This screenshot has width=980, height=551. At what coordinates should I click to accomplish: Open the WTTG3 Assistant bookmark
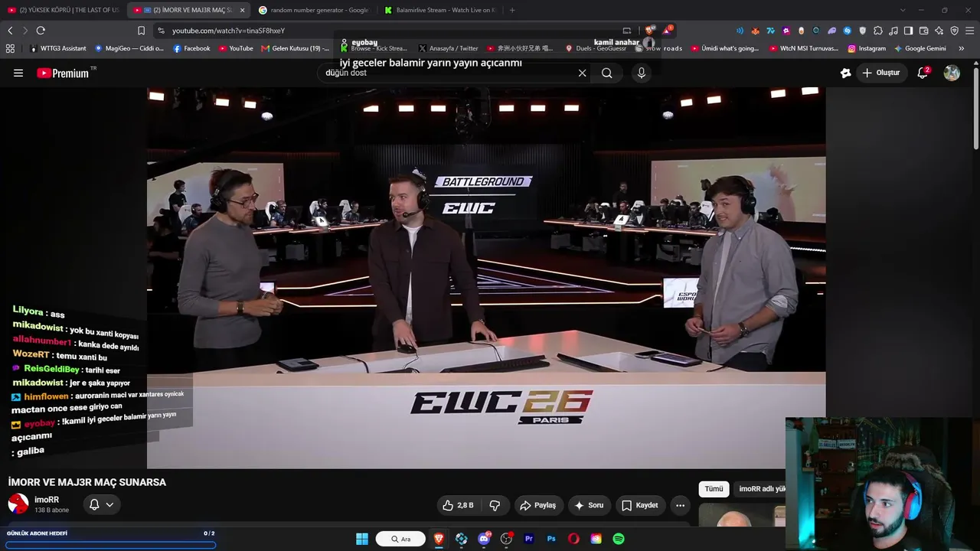pyautogui.click(x=57, y=48)
